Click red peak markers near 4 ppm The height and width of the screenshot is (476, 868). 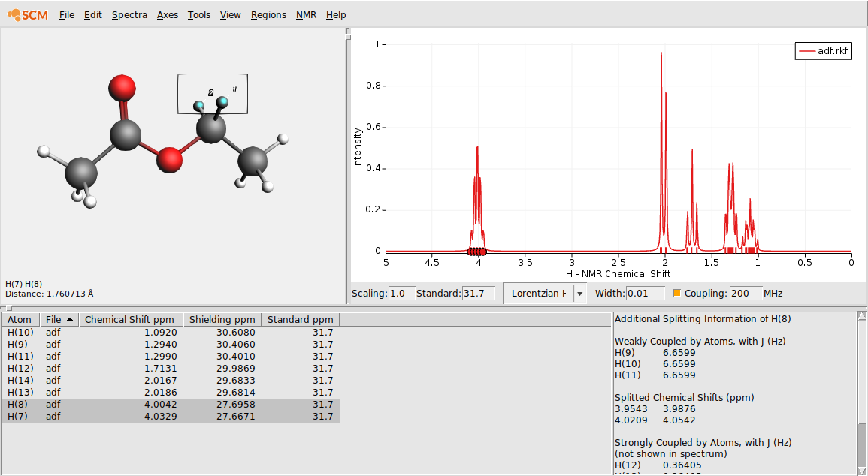point(476,252)
